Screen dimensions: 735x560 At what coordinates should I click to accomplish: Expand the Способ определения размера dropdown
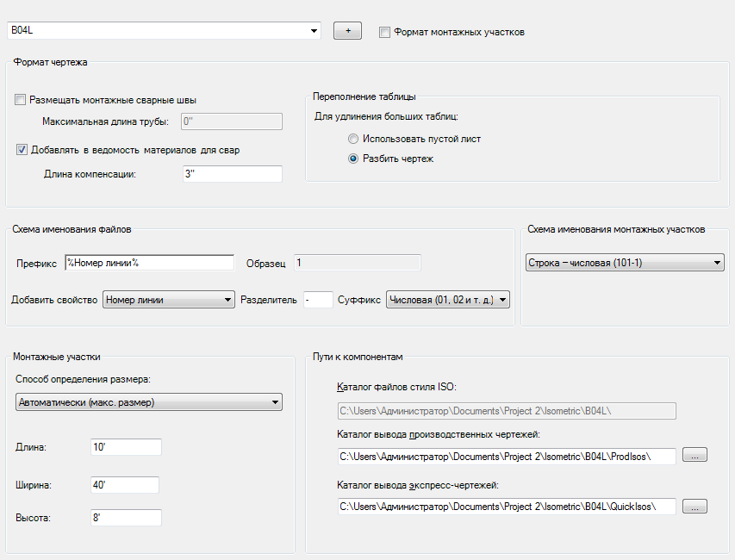(x=149, y=402)
